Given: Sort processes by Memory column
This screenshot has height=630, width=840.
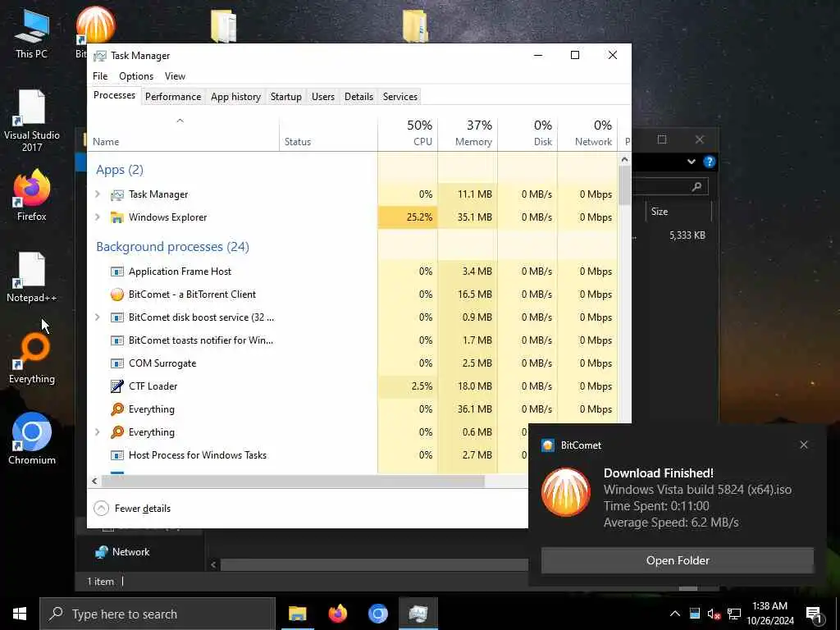Looking at the screenshot, I should 468,133.
